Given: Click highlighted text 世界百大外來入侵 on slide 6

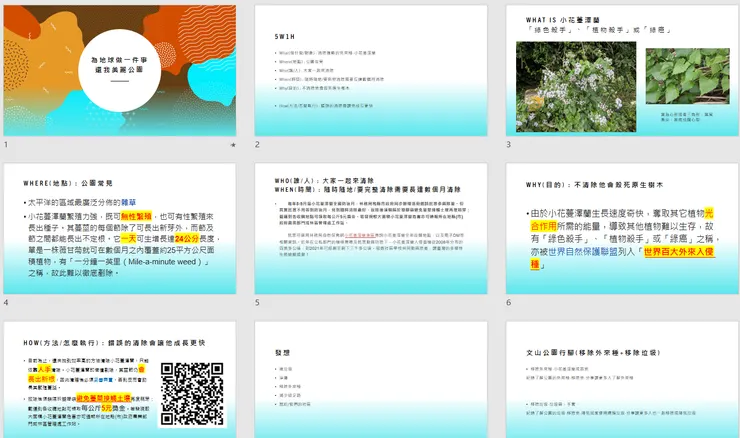Looking at the screenshot, I should click(x=679, y=252).
